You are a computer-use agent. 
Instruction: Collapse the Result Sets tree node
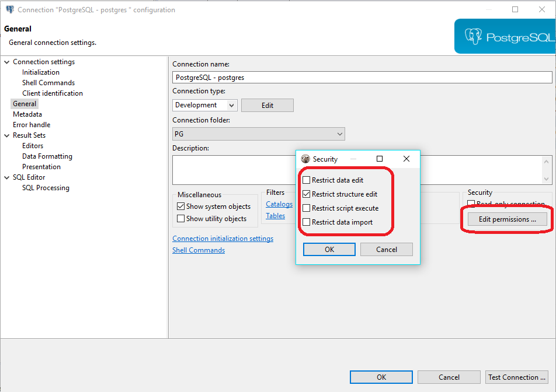point(6,135)
